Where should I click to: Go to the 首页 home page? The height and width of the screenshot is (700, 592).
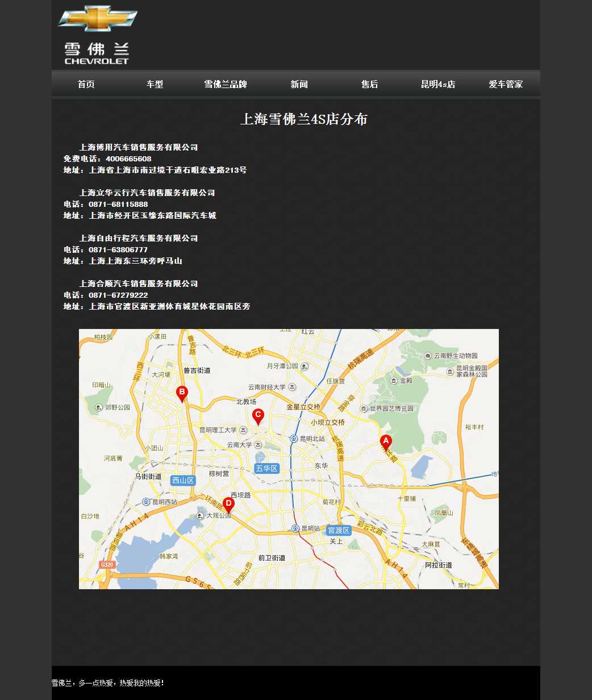point(86,84)
